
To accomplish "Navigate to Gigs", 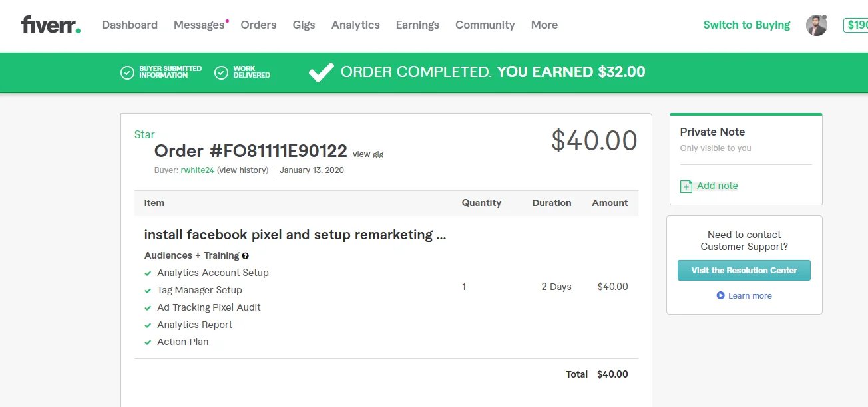I will point(304,25).
